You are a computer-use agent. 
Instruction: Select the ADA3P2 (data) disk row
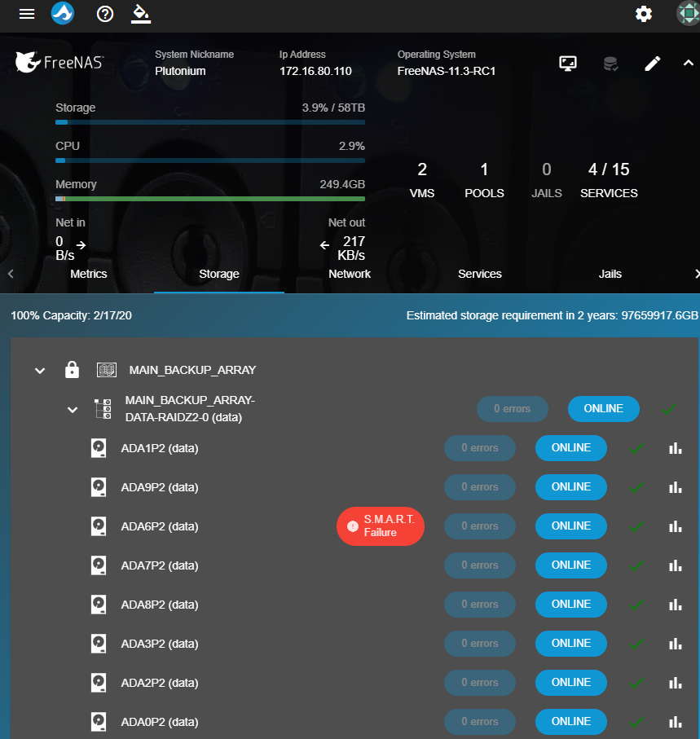[160, 644]
